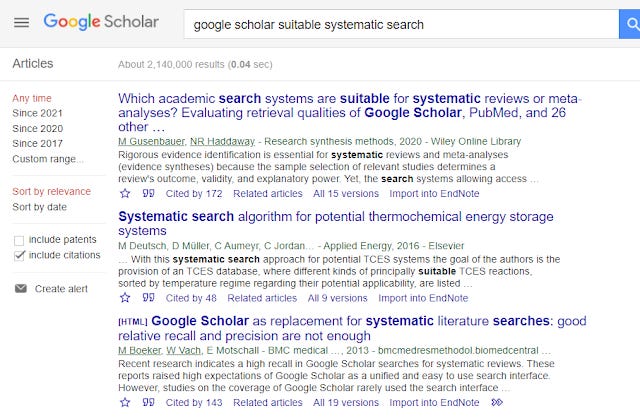The height and width of the screenshot is (418, 640).
Task: Save the Gusenbauer article with star icon
Action: click(x=125, y=193)
